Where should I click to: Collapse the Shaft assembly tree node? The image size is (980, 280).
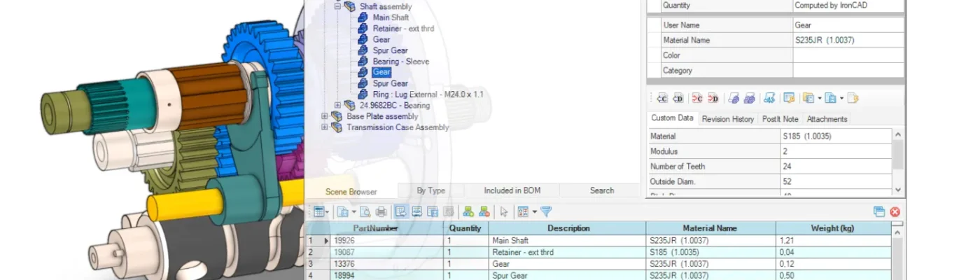pos(337,6)
